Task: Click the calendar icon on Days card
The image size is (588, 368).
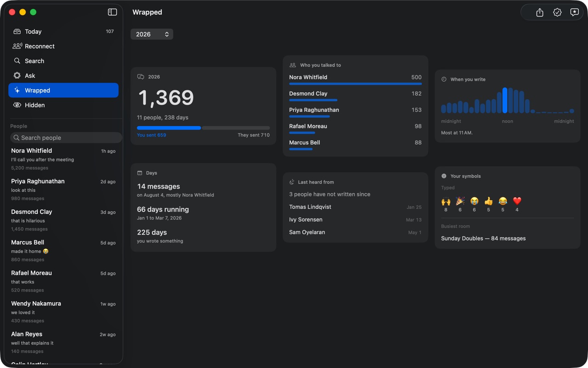Action: point(140,173)
